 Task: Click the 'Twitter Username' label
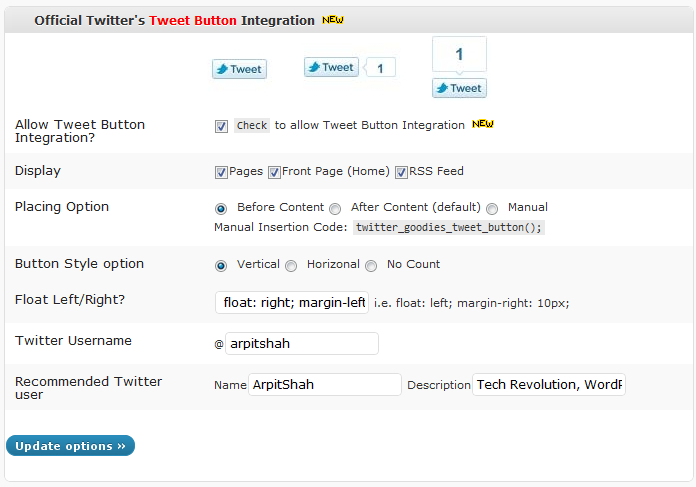[x=73, y=341]
